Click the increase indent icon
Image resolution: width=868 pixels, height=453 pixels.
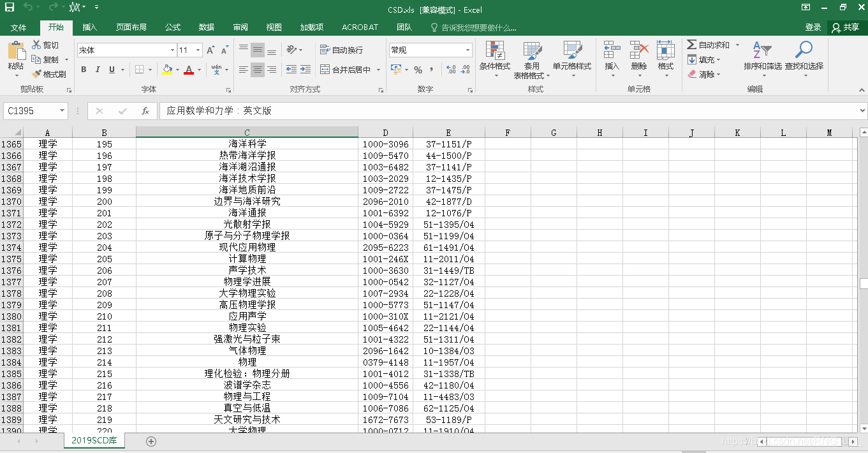click(x=306, y=70)
